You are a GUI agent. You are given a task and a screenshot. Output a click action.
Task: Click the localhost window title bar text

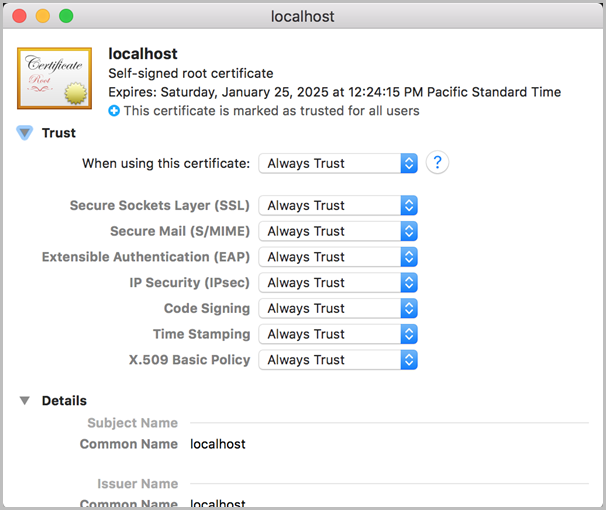(303, 17)
